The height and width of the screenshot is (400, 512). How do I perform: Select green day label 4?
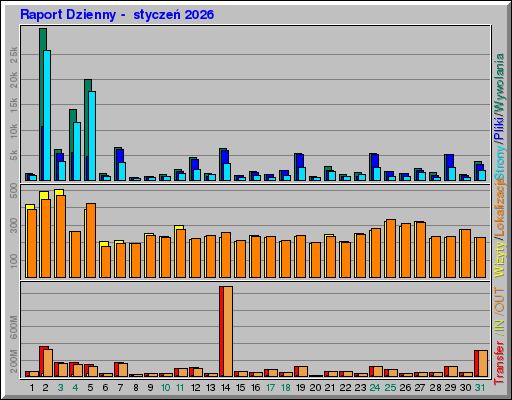pyautogui.click(x=75, y=388)
